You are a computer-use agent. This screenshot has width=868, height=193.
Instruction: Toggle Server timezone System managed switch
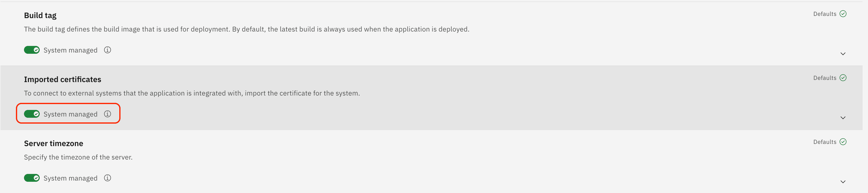point(32,178)
